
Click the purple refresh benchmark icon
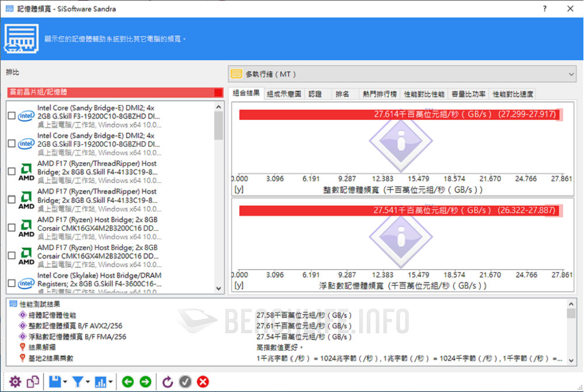pyautogui.click(x=167, y=381)
